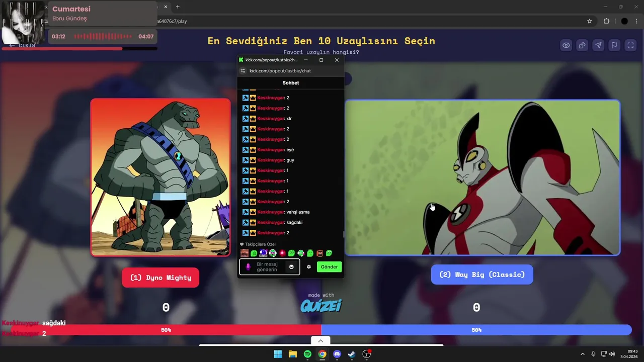Click the Ebru Gündeş artist name
The width and height of the screenshot is (644, 362).
point(69,19)
